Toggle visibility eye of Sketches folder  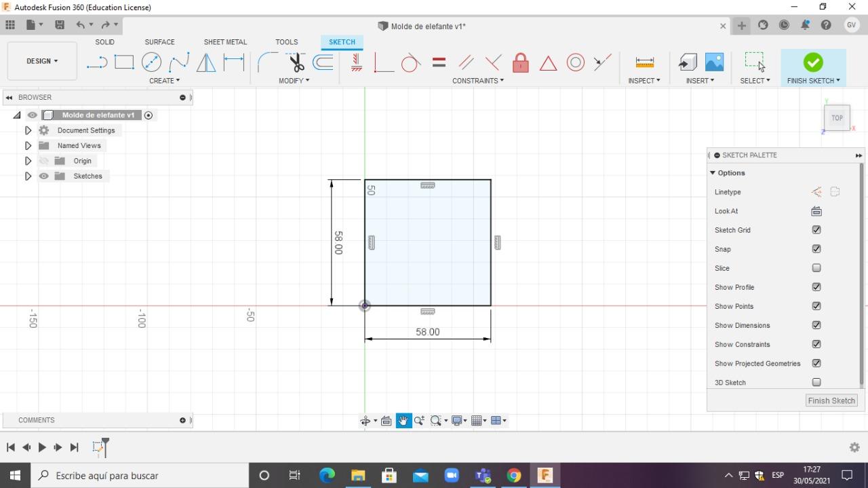pyautogui.click(x=44, y=176)
